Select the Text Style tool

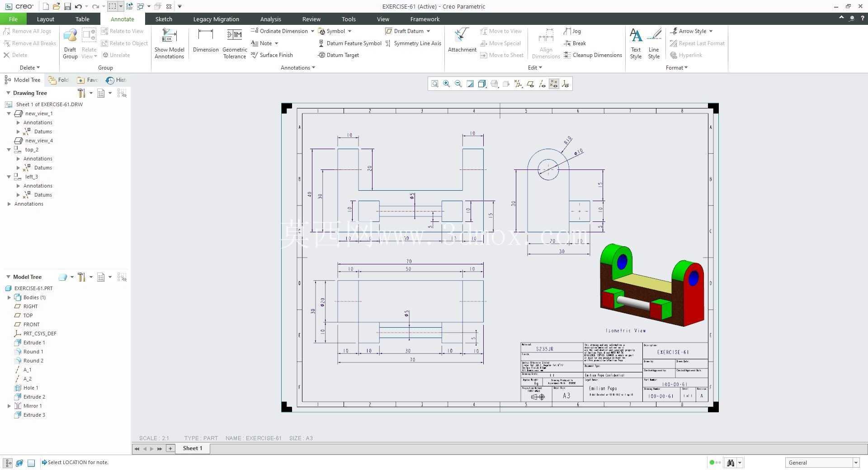tap(636, 44)
